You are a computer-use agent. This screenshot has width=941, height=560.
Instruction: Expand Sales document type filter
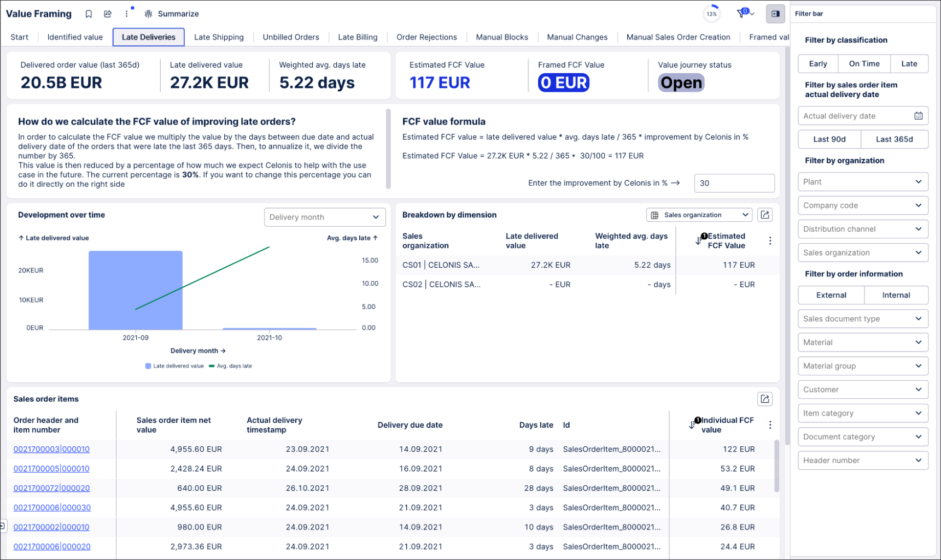point(863,319)
